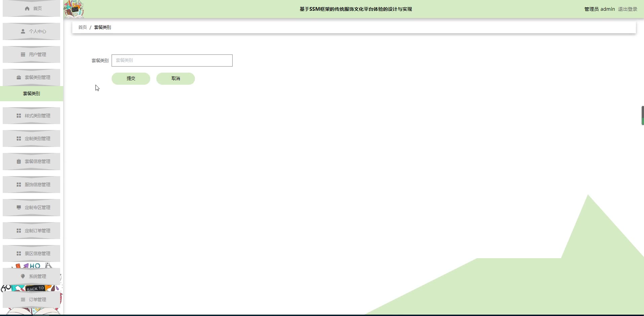The image size is (644, 316).
Task: Click the 取消 cancel button
Action: pos(175,79)
